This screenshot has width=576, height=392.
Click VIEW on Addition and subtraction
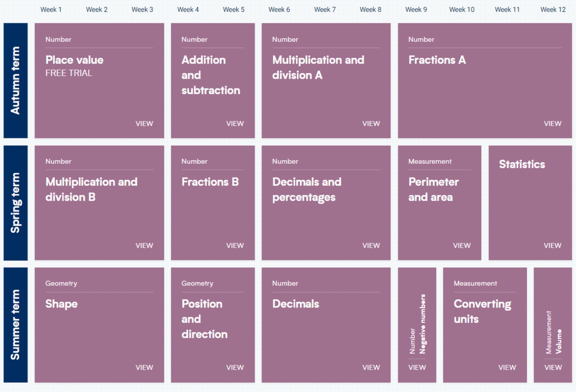(235, 123)
